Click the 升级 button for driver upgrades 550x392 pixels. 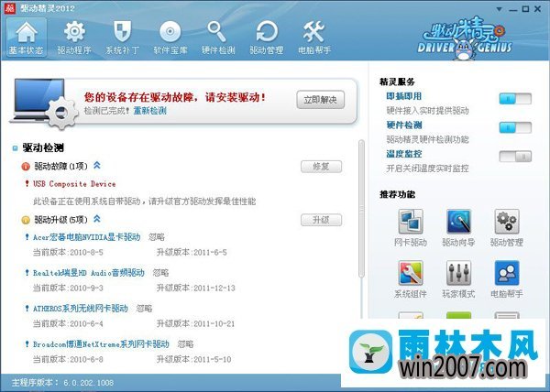coord(321,220)
